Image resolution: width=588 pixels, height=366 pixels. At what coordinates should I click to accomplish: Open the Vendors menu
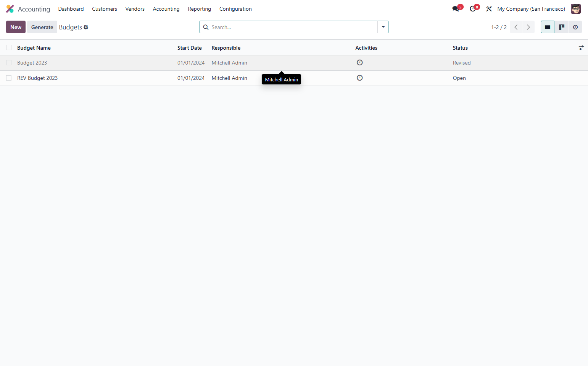pyautogui.click(x=135, y=9)
